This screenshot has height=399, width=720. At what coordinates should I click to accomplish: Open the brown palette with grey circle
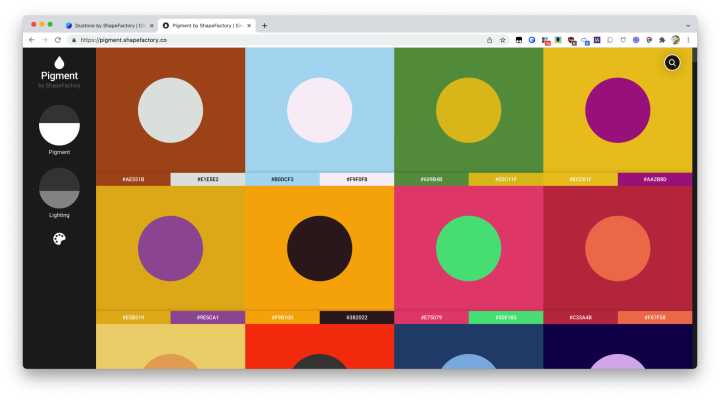(170, 110)
